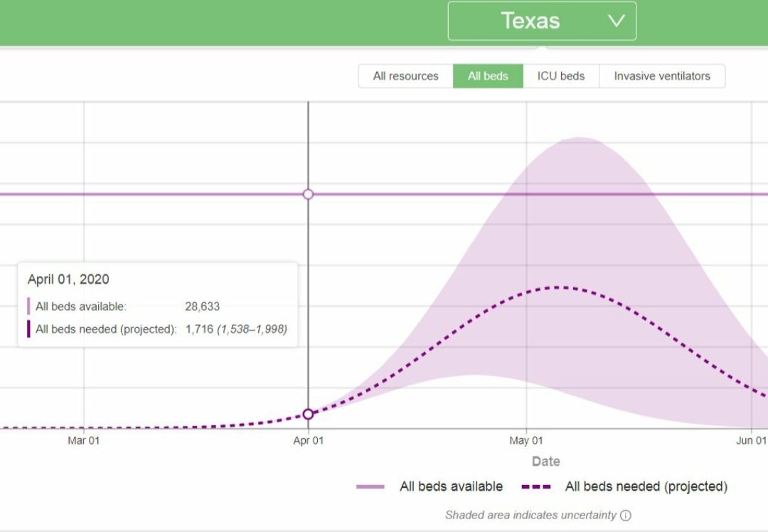Click the April 01, 2020 tooltip heading
Image resolution: width=768 pixels, height=532 pixels.
(68, 280)
